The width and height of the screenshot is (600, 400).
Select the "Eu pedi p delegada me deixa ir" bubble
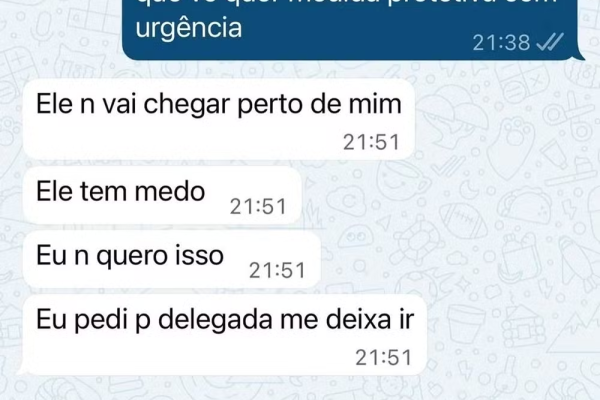tap(225, 335)
